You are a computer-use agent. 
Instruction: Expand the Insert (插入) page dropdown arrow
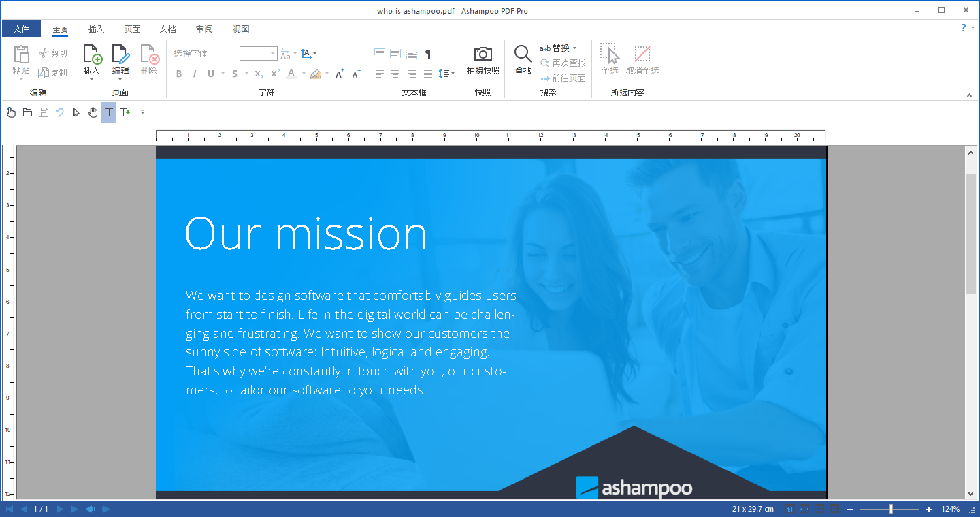(91, 80)
